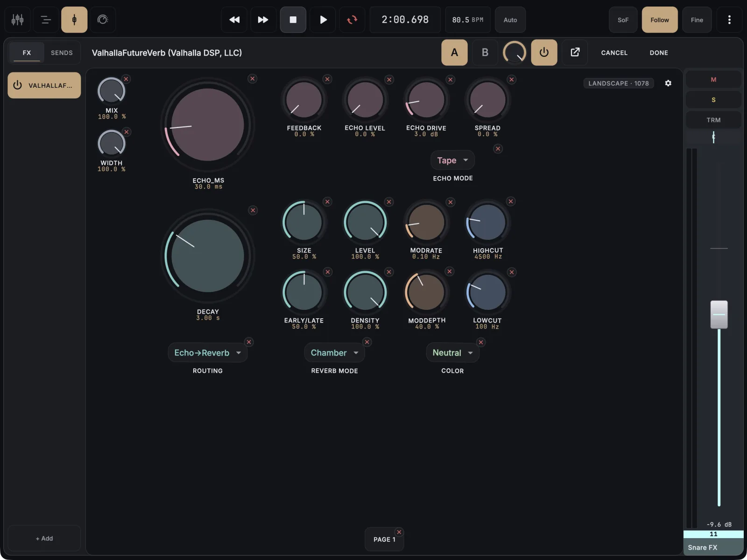The image size is (747, 560).
Task: Click the DONE button
Action: [x=659, y=53]
